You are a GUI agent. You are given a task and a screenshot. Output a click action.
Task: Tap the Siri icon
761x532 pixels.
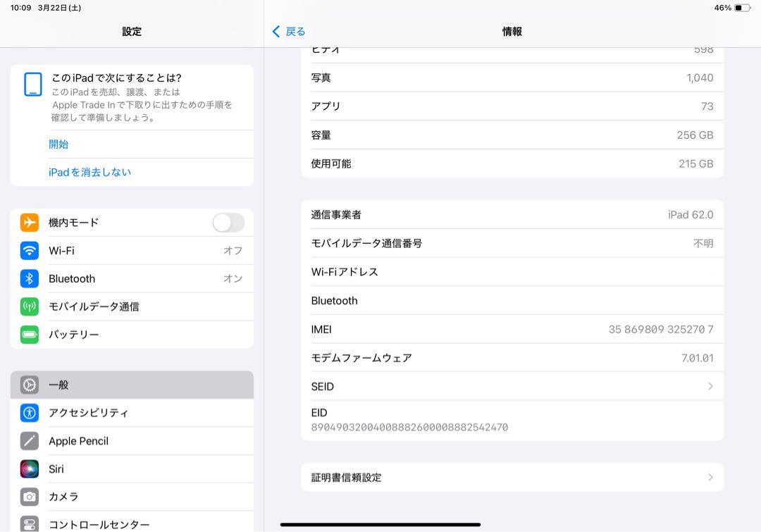pyautogui.click(x=30, y=469)
